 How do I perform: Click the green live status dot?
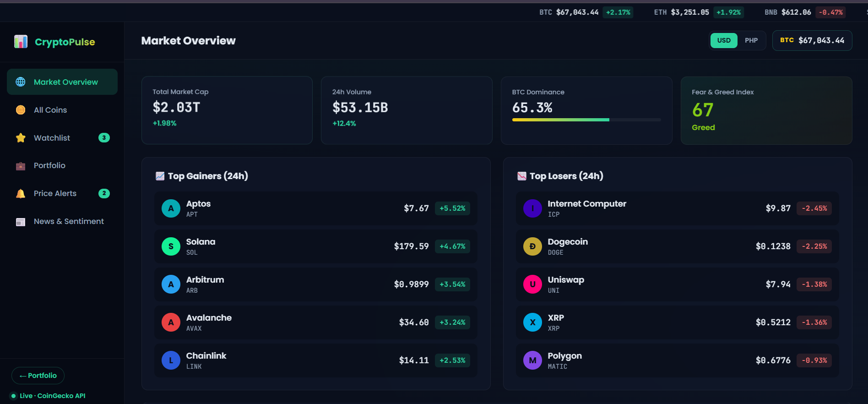[13, 396]
